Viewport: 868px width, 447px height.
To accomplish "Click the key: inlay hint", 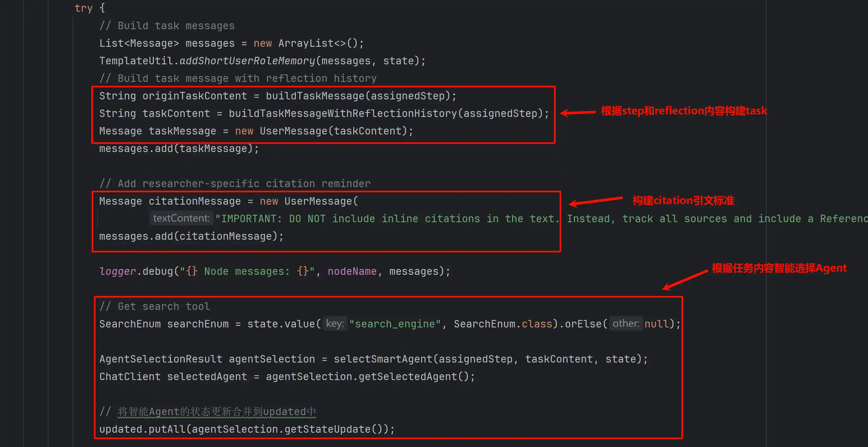I will pos(335,324).
